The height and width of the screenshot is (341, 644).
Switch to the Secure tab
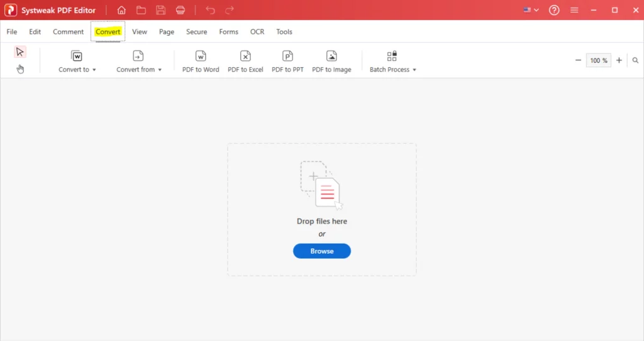pyautogui.click(x=196, y=31)
